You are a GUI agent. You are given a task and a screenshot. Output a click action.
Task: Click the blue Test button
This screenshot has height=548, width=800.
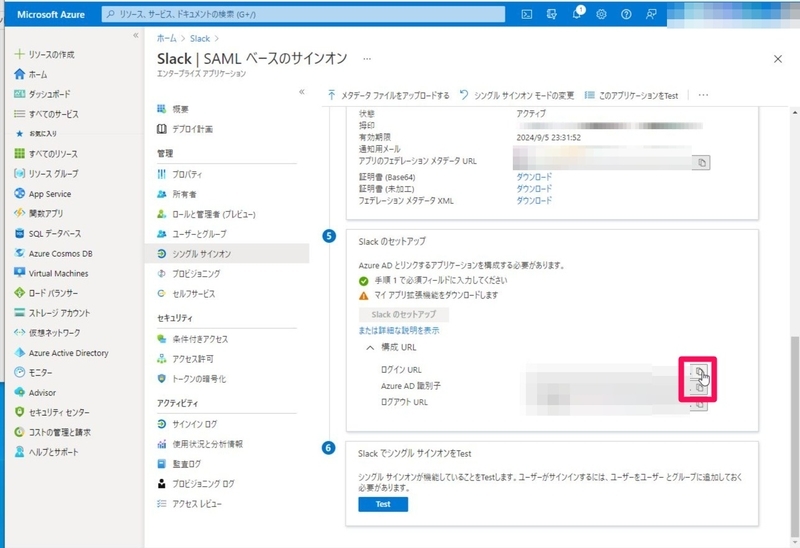383,504
